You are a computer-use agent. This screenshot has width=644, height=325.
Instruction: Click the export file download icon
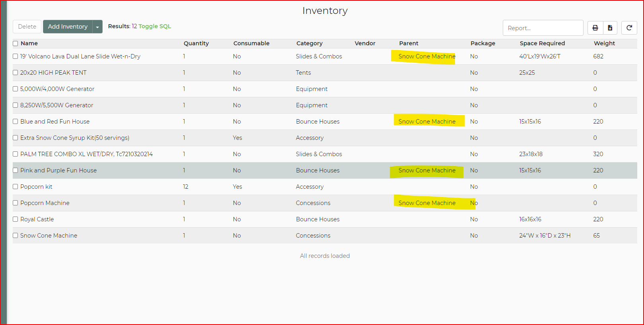click(610, 28)
